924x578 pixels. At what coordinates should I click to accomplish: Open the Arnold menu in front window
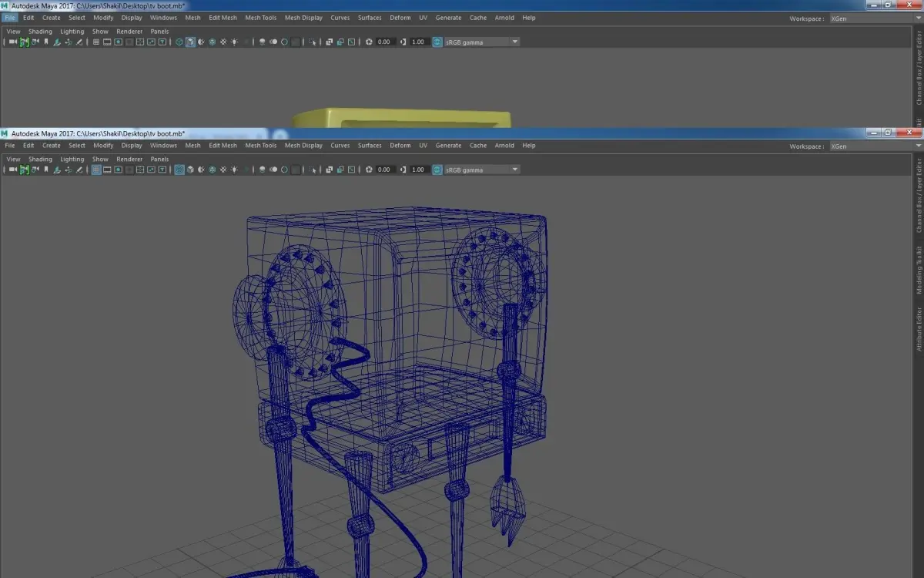504,146
